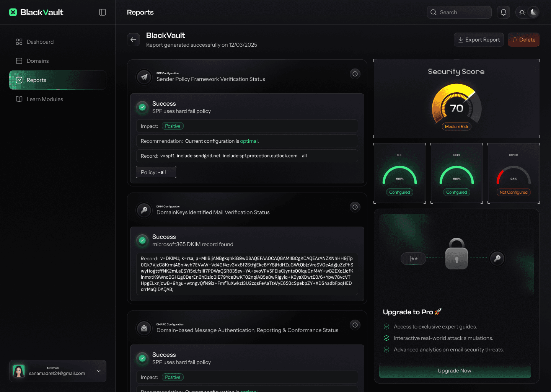Click 'microsoft365 DKIM record found' text
Screen dimensions: 551x392
point(192,244)
